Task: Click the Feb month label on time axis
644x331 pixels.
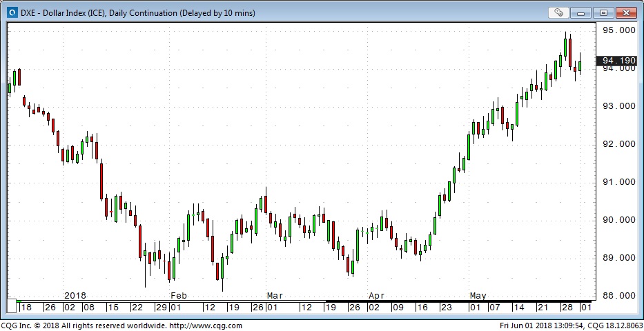Action: pyautogui.click(x=177, y=295)
